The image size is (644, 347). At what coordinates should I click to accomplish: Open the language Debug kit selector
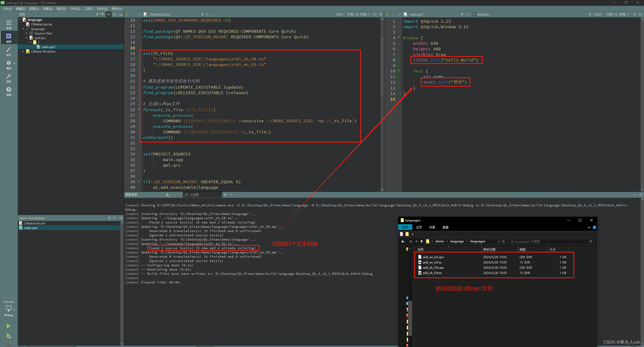9,308
